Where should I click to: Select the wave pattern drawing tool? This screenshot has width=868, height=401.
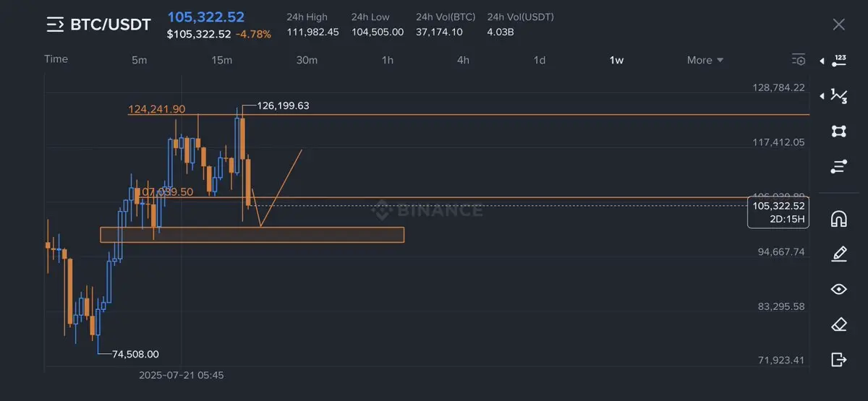click(839, 95)
